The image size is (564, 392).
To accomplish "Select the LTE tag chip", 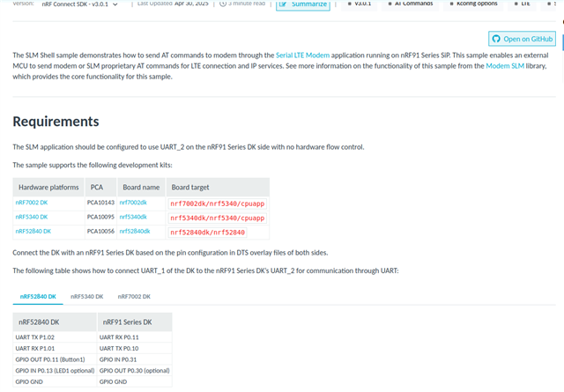I will 522,4.
